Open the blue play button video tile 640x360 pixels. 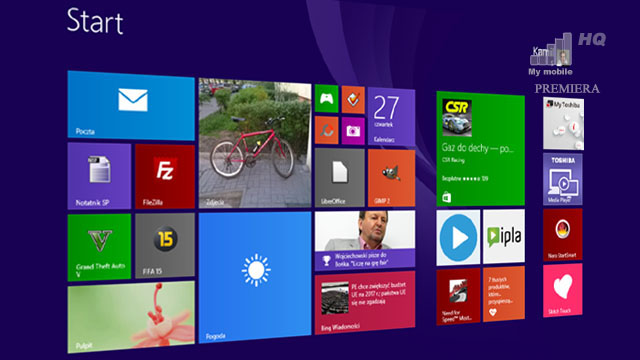(x=458, y=238)
